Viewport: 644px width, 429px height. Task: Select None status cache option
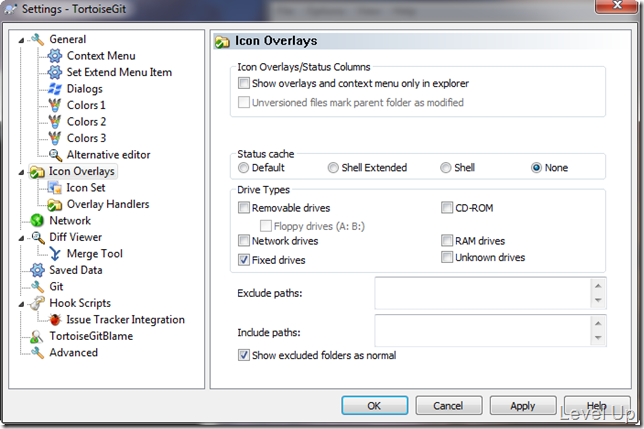(536, 168)
